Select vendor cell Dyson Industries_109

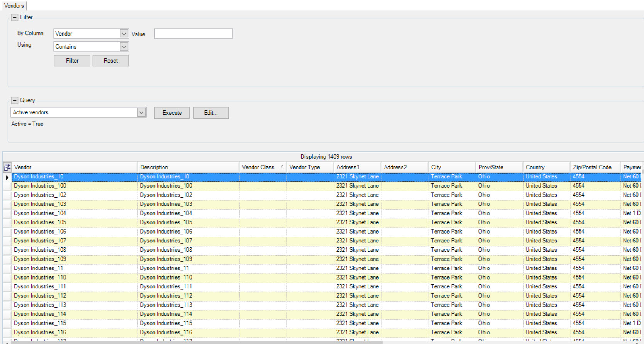pyautogui.click(x=75, y=259)
